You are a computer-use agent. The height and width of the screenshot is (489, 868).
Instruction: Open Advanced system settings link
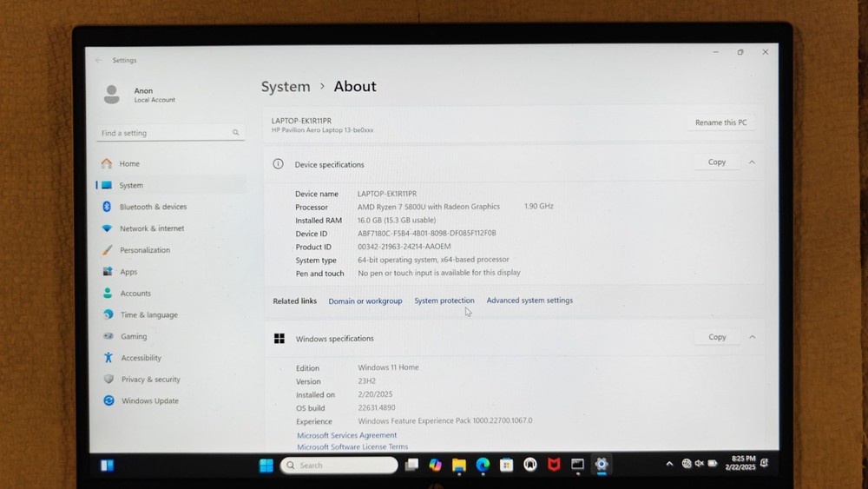pyautogui.click(x=529, y=301)
